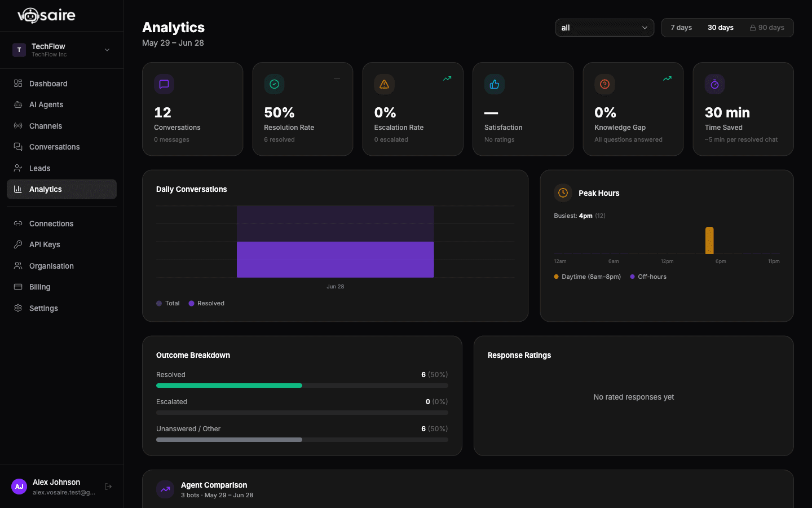Screen dimensions: 812x508
Task: Click the AJ user avatar
Action: [x=19, y=487]
